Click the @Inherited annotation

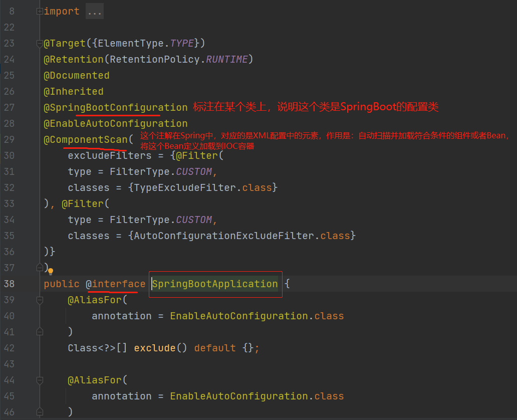tap(74, 92)
